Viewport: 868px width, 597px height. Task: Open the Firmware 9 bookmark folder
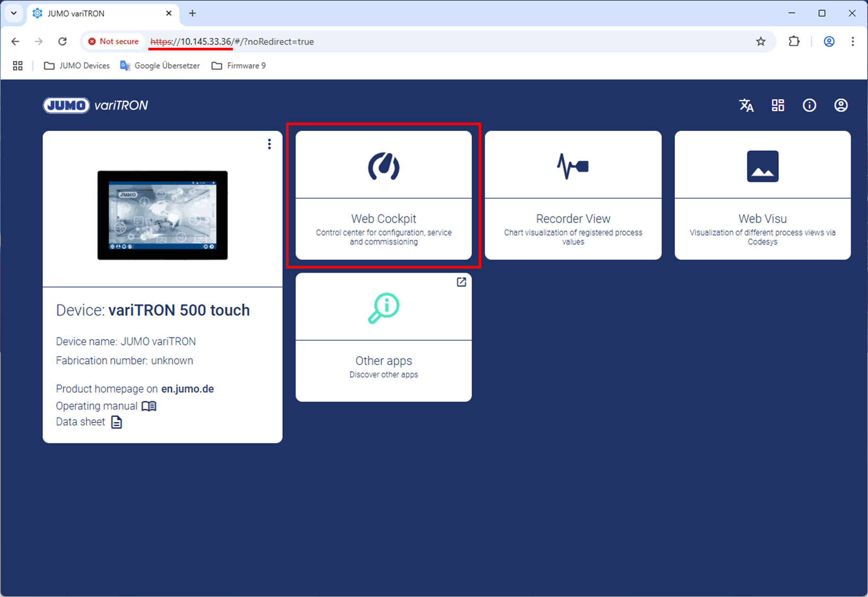(239, 66)
